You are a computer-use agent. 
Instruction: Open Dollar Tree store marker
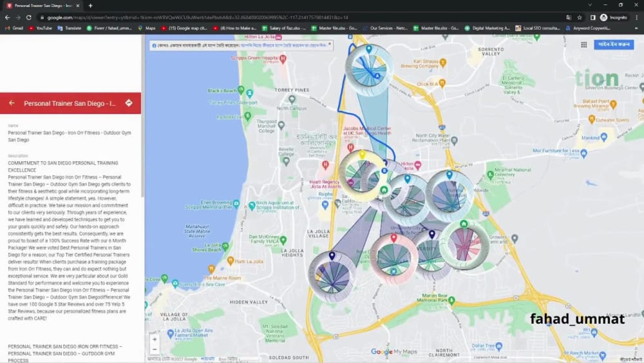498,346
